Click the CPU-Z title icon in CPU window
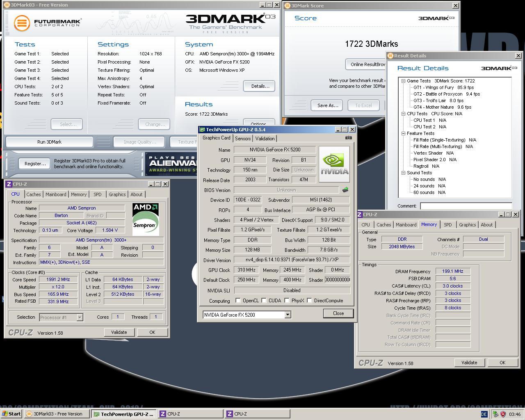This screenshot has height=420, width=525. pos(9,184)
